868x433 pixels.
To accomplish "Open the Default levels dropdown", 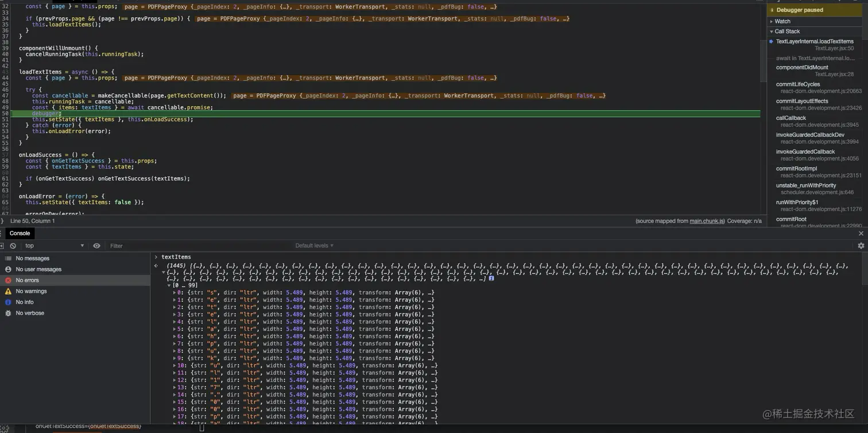I will 314,246.
